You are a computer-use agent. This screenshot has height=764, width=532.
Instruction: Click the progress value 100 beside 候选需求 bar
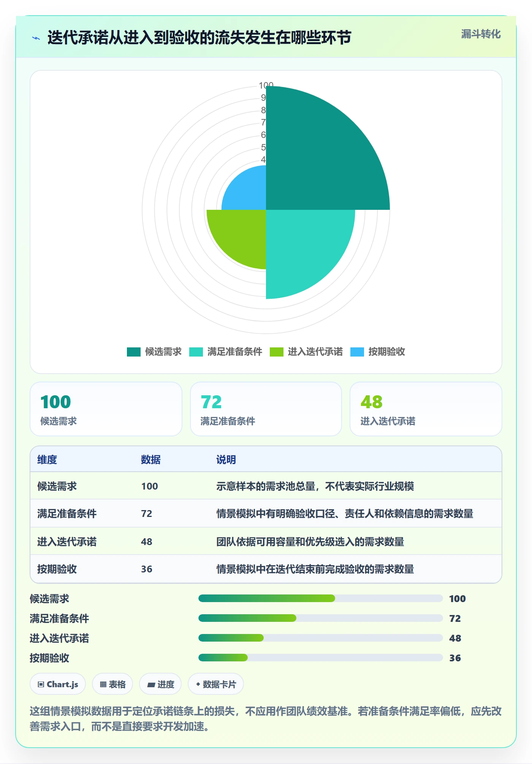point(457,599)
